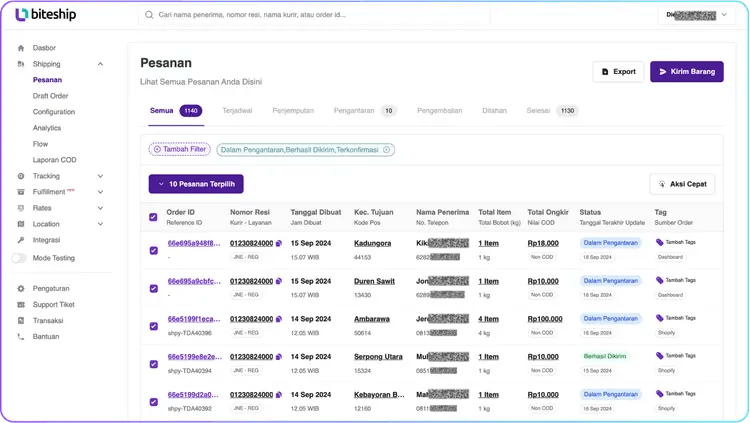
Task: Click the Fulfillment sidebar icon
Action: tap(21, 192)
